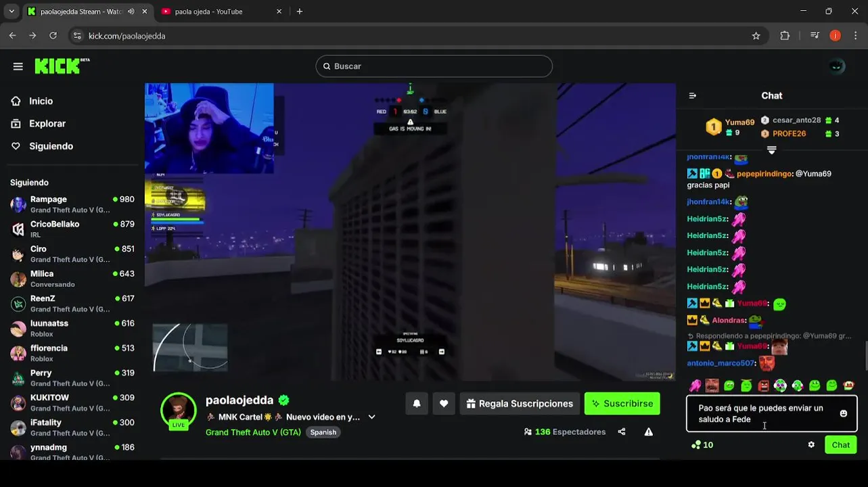Click Regala Suscripciones button
This screenshot has width=868, height=487.
click(x=520, y=404)
